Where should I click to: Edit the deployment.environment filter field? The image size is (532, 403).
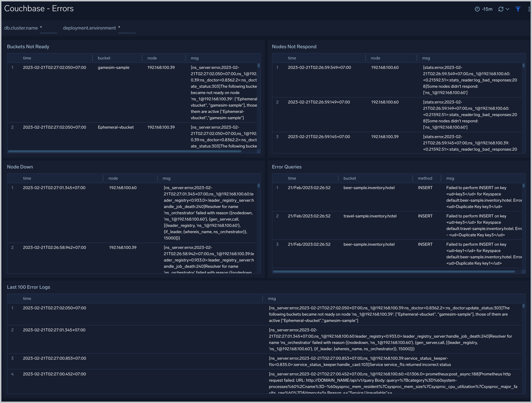pos(127,28)
